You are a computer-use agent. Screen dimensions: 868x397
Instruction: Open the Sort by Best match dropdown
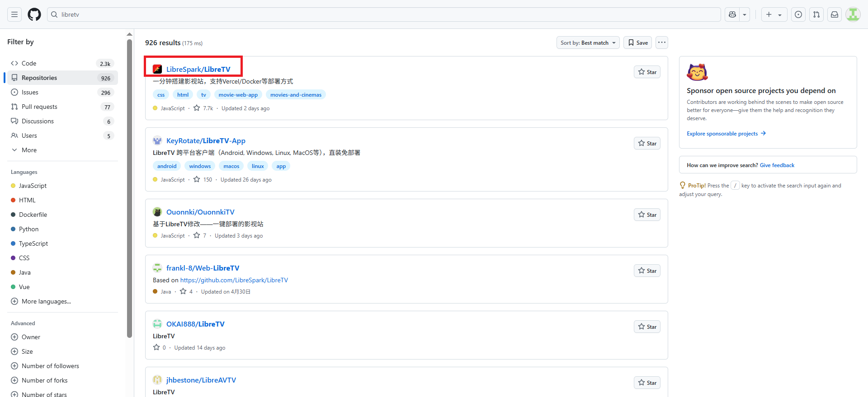[588, 43]
